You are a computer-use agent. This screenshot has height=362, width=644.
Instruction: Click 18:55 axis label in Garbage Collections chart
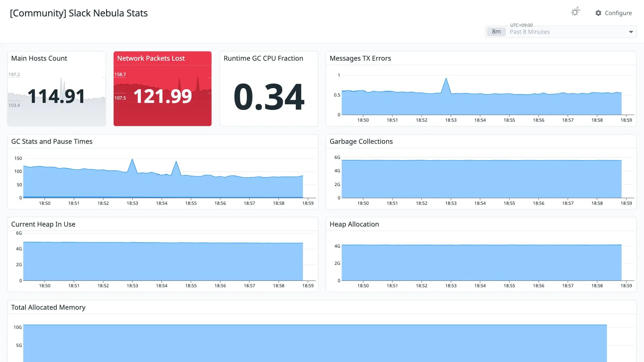pyautogui.click(x=509, y=203)
